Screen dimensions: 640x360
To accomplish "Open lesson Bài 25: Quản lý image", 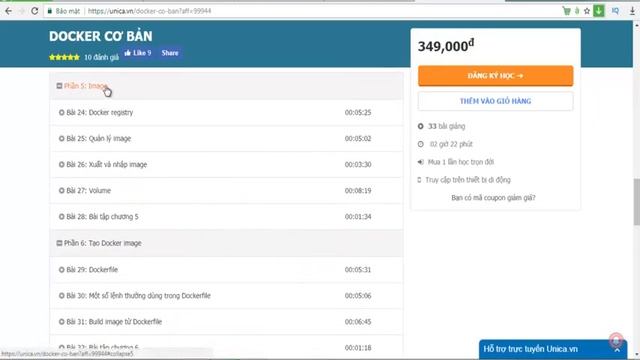I will click(x=99, y=138).
